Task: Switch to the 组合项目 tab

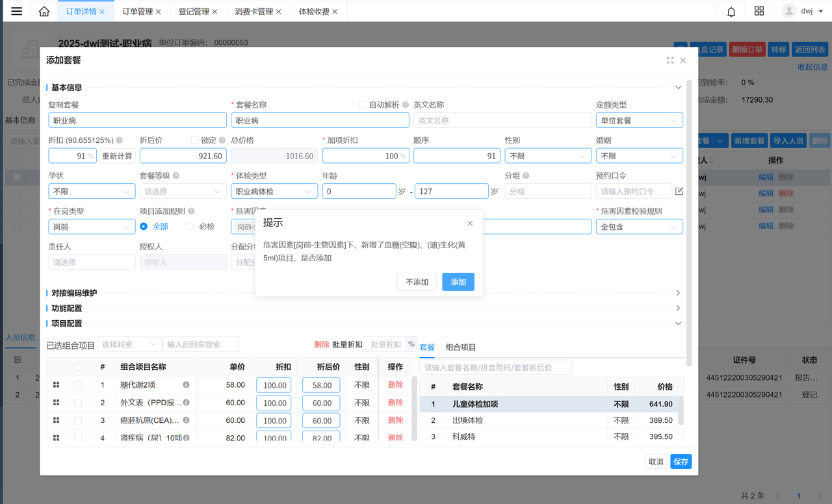Action: point(461,347)
